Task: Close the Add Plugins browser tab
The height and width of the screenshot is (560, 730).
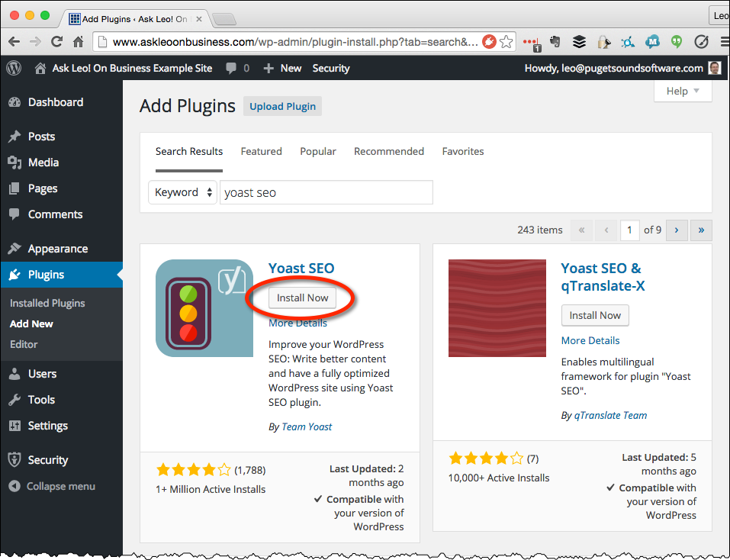Action: pos(199,19)
